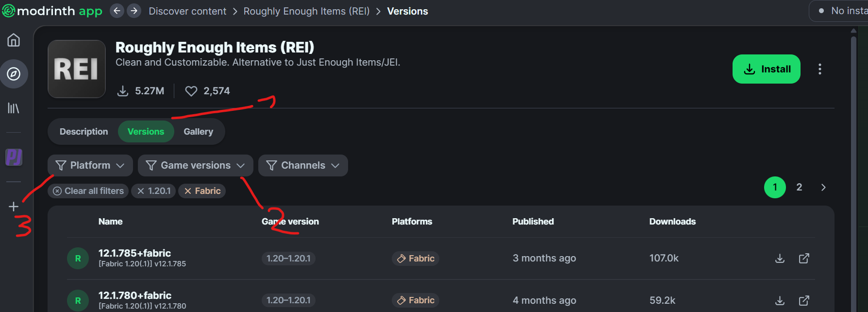Expand the Game versions filter dropdown
This screenshot has width=868, height=312.
[x=195, y=165]
